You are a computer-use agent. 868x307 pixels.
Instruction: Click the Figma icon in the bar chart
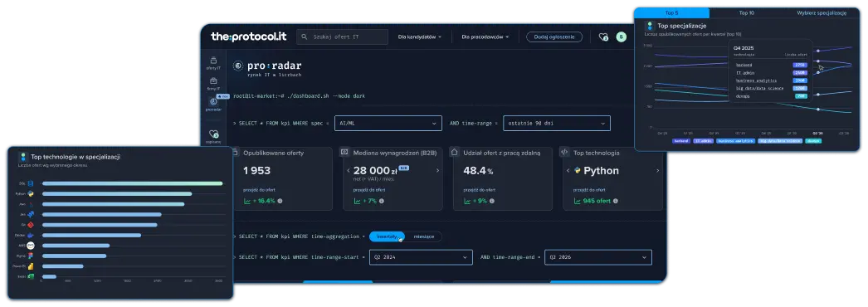click(31, 256)
